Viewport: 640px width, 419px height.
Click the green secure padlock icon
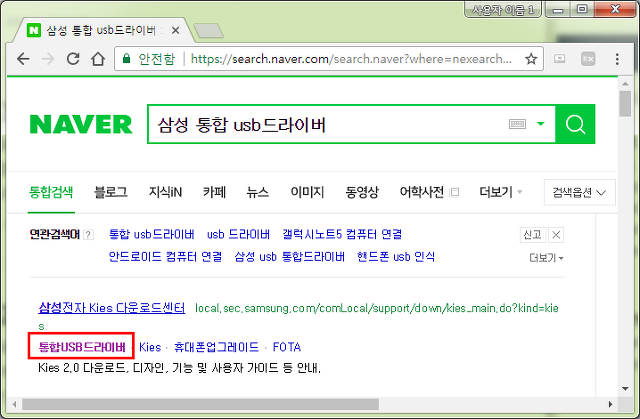click(127, 59)
